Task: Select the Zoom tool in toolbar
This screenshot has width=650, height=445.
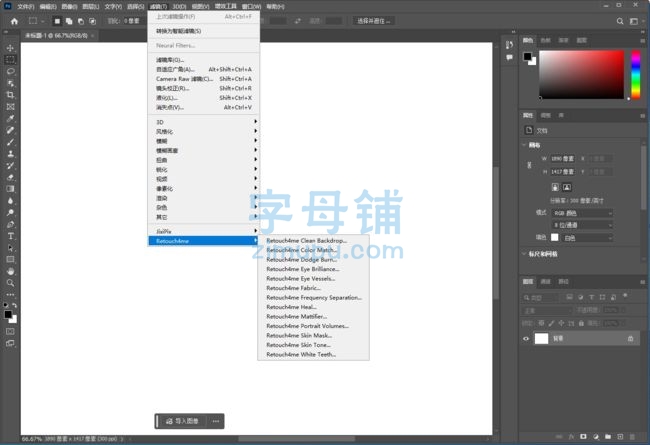Action: click(10, 283)
